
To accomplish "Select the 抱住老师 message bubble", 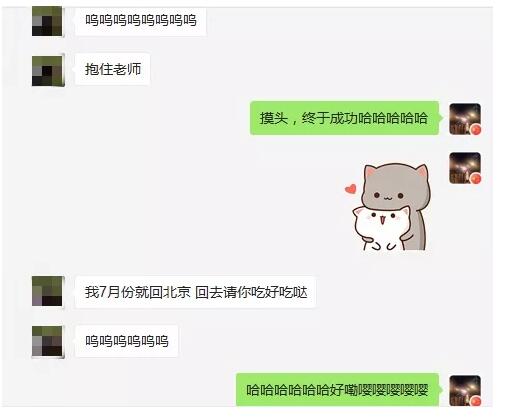I will 112,69.
